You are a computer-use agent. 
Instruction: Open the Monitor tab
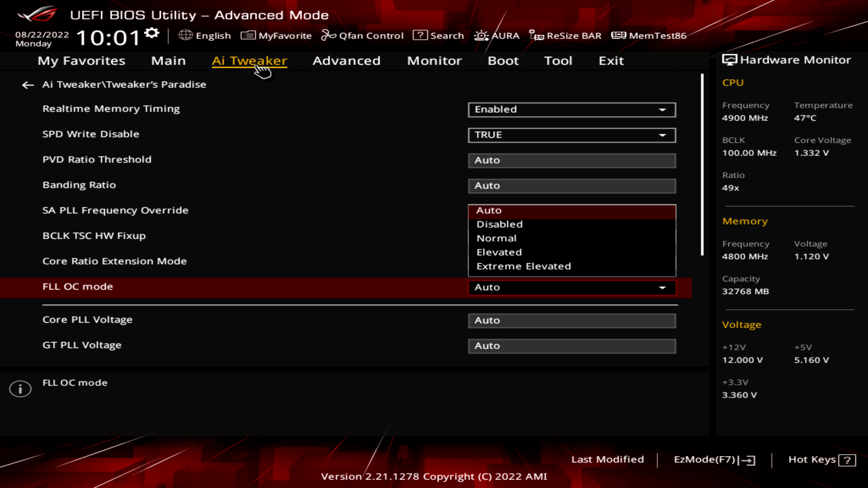pyautogui.click(x=434, y=61)
